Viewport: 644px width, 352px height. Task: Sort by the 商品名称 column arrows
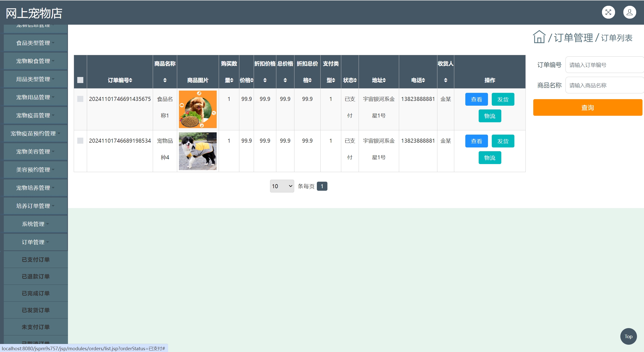point(165,80)
